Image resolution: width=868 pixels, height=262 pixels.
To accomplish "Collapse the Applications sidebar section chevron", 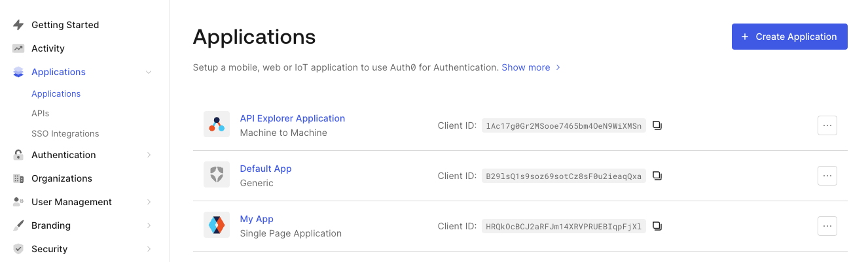I will [149, 72].
